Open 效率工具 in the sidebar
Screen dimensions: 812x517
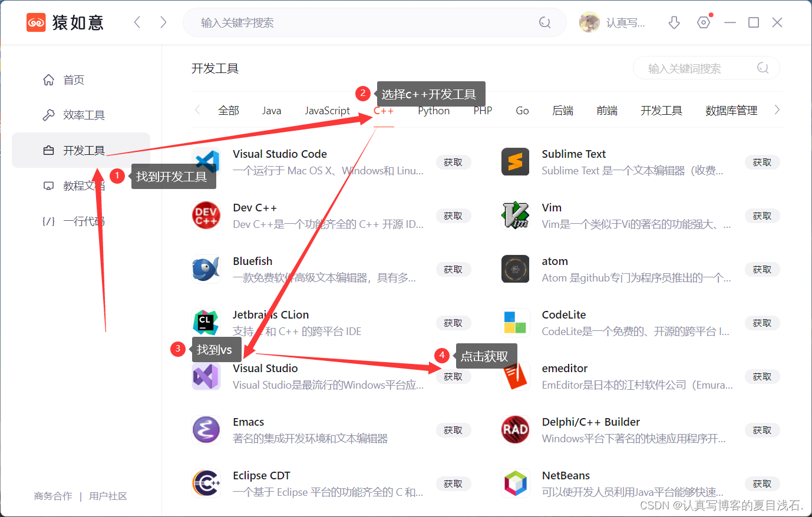pyautogui.click(x=81, y=115)
